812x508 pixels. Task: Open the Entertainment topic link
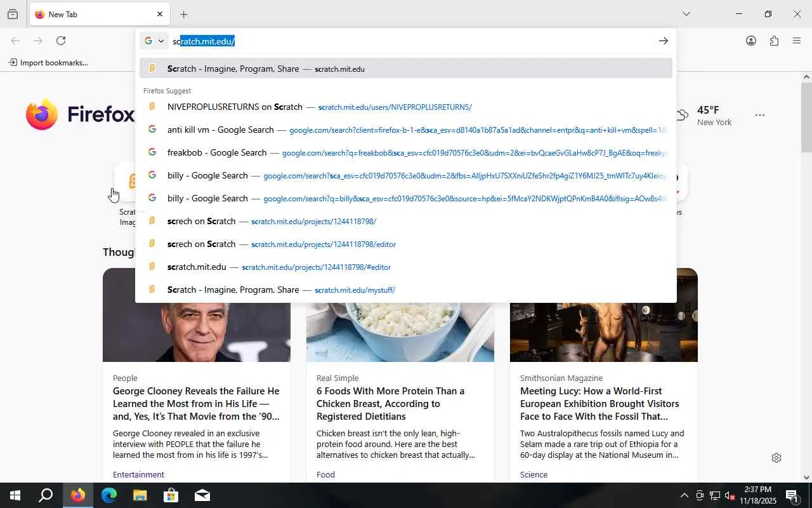click(138, 474)
